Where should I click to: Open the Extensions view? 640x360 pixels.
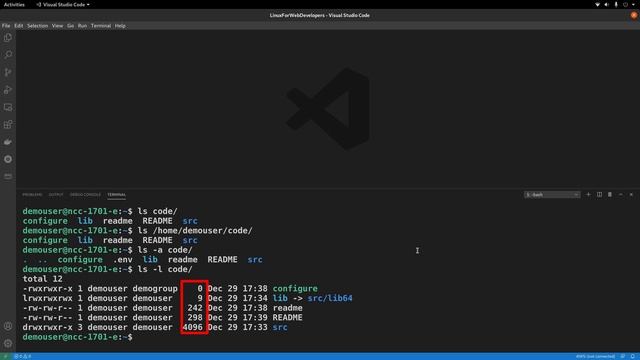(x=8, y=124)
